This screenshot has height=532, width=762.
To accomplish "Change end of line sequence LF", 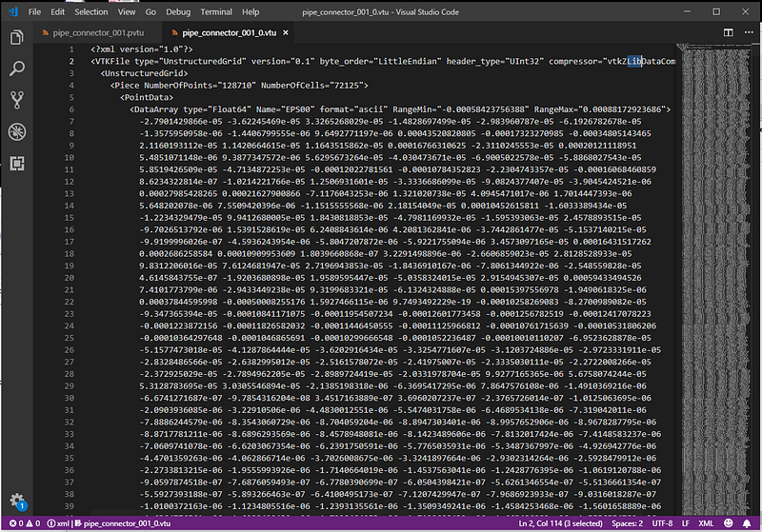I will coord(685,523).
